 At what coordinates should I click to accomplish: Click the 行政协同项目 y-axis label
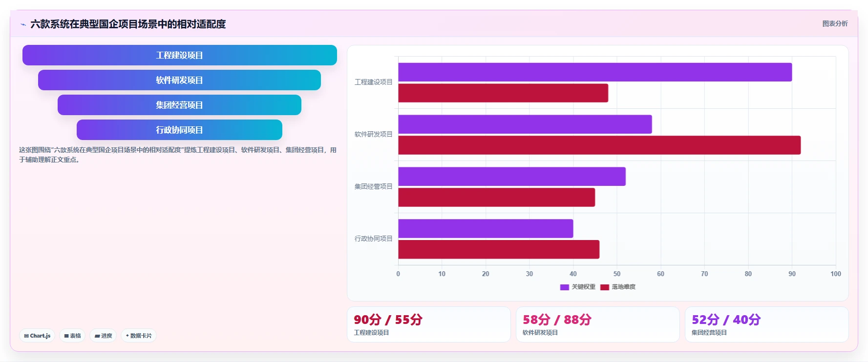point(374,239)
